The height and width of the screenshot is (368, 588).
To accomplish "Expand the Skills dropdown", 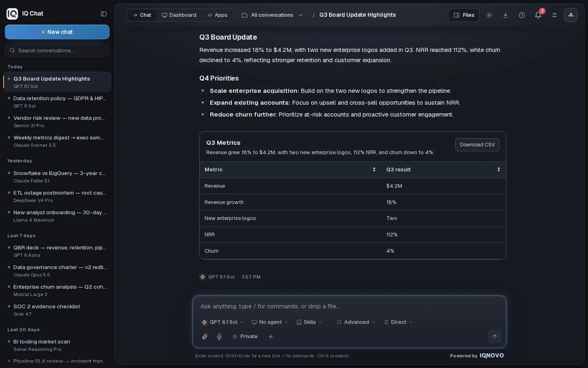I will click(x=309, y=322).
